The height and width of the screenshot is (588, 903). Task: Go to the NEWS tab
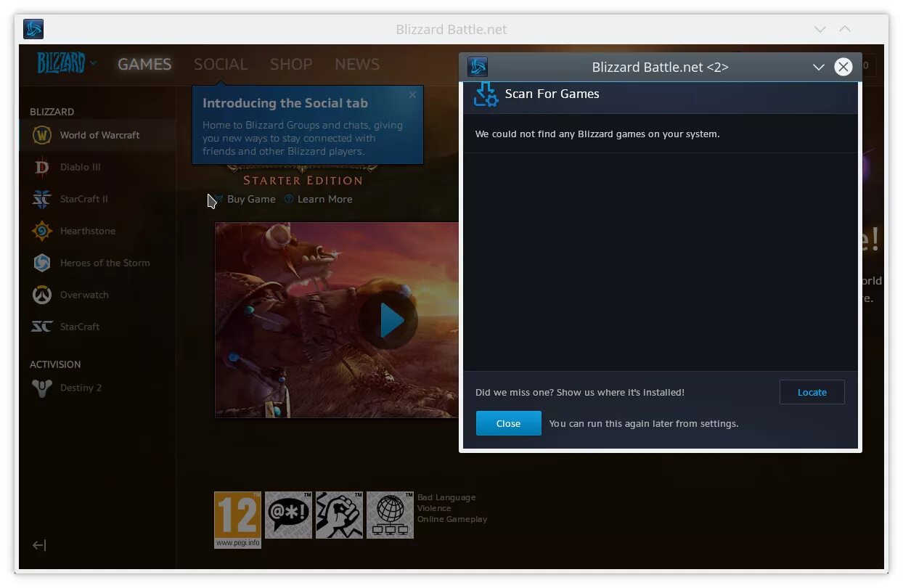coord(357,64)
